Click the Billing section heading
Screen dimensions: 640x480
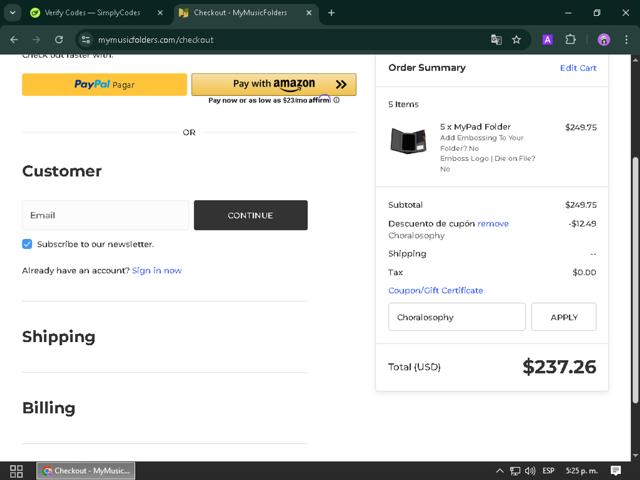49,408
